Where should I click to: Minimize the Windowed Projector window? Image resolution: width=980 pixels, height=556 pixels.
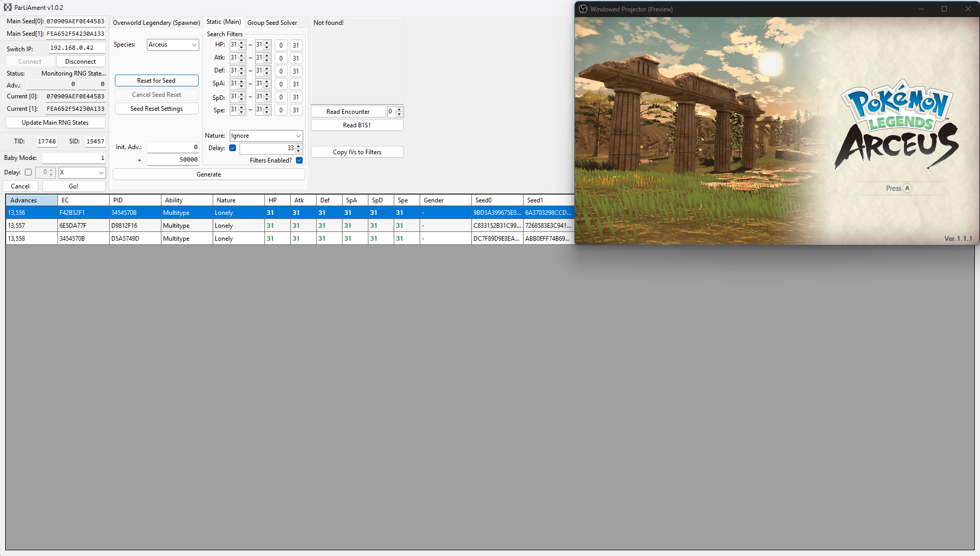click(x=921, y=9)
